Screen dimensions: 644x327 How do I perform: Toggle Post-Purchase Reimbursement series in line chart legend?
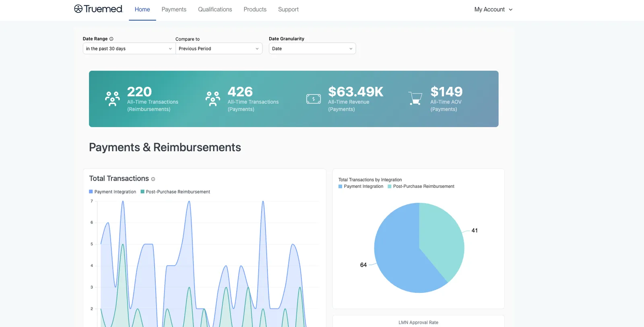tap(175, 192)
